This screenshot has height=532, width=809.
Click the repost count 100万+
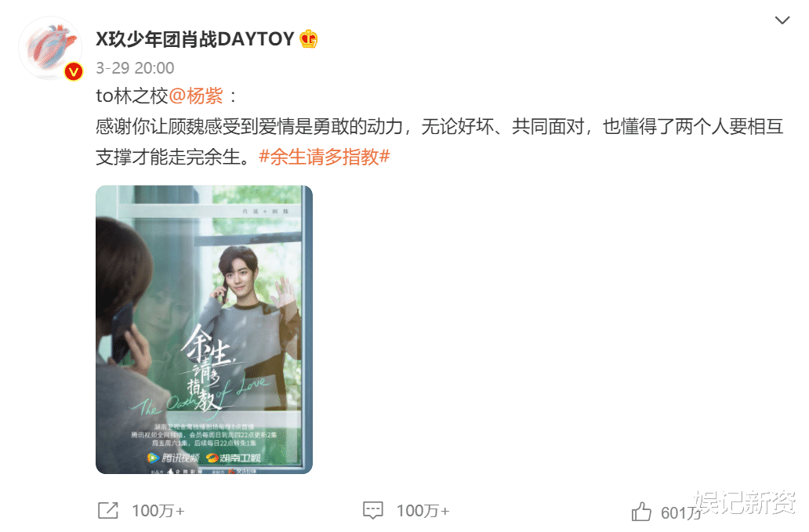pyautogui.click(x=158, y=511)
